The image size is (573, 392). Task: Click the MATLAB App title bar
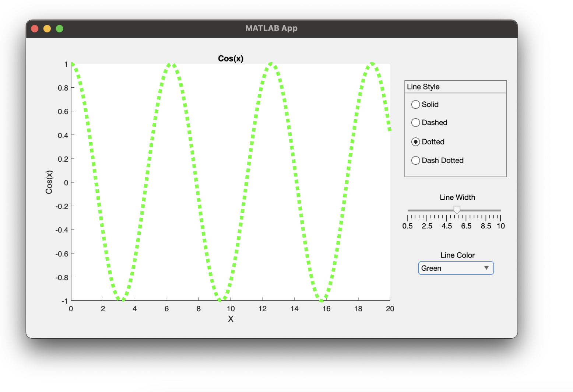click(x=271, y=28)
